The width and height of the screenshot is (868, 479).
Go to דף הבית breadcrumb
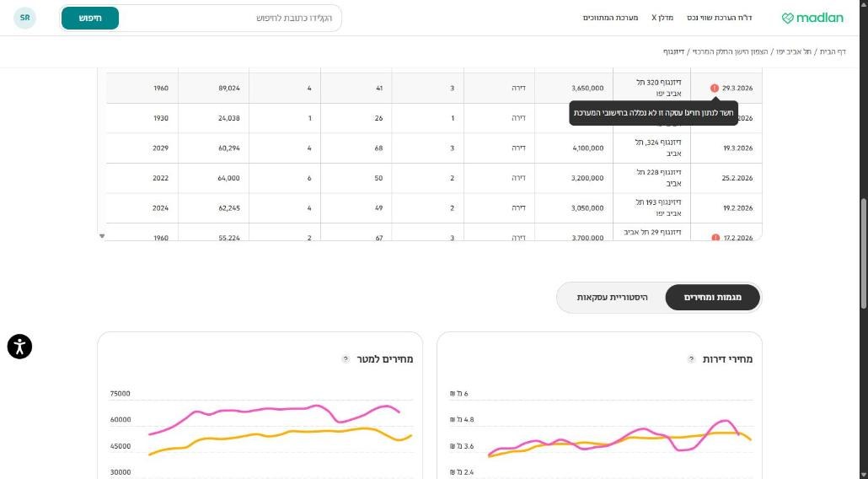[x=833, y=51]
